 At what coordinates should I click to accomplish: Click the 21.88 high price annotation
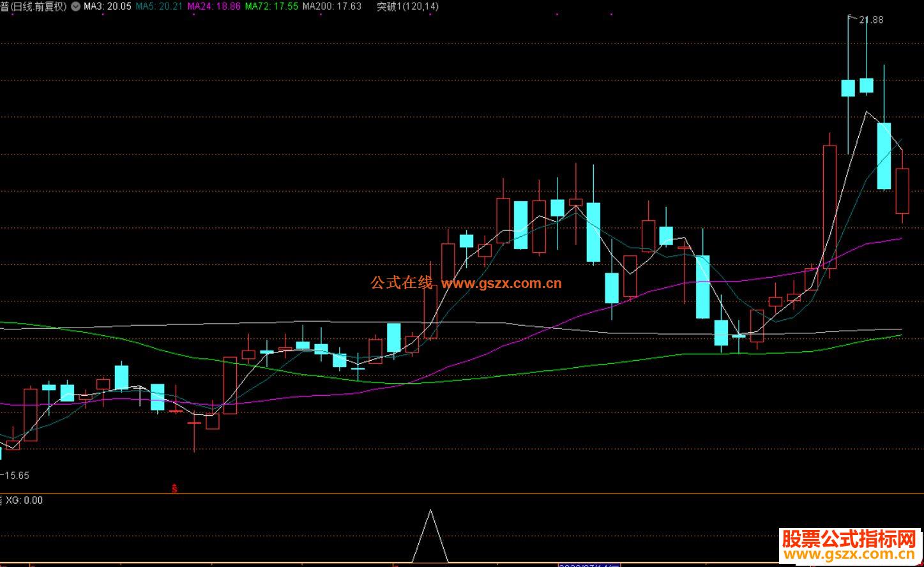pyautogui.click(x=871, y=20)
